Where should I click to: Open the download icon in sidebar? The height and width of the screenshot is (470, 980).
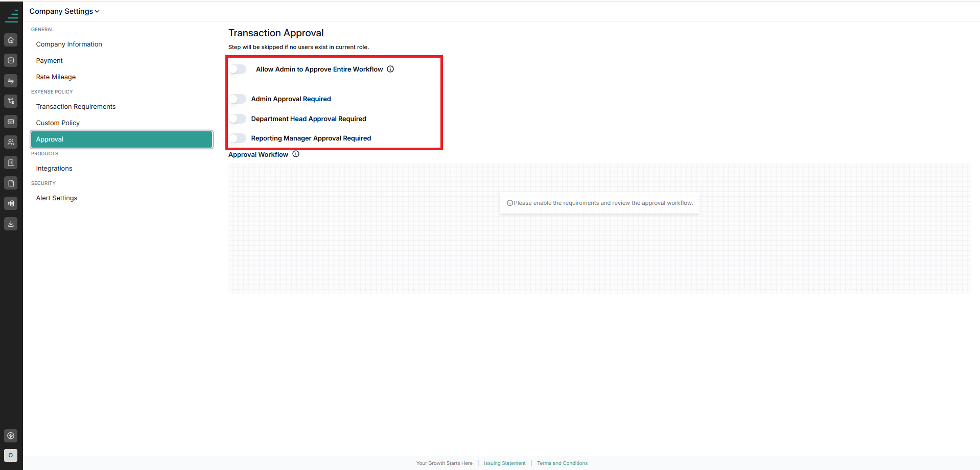click(11, 224)
